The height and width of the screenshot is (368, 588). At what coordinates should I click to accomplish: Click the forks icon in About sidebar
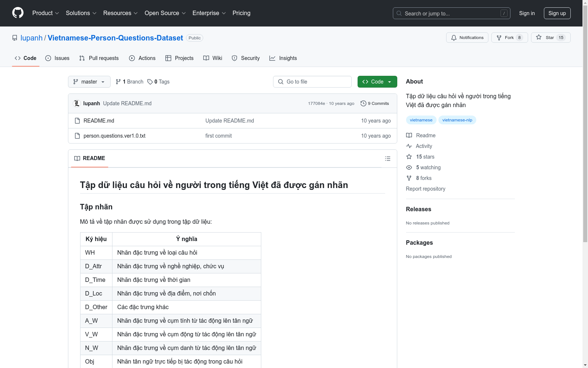(409, 178)
